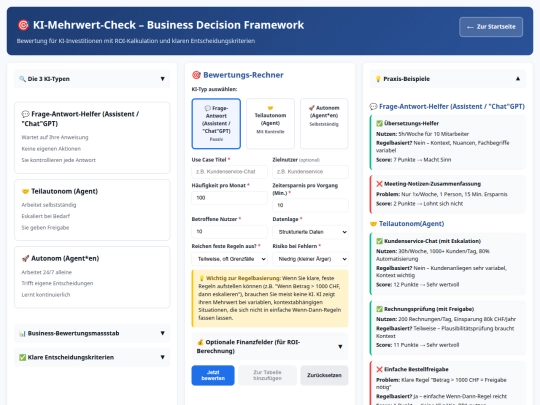Click rocket icon on Autonom (Agent*en) card
This screenshot has height=405, width=540.
coord(25,259)
